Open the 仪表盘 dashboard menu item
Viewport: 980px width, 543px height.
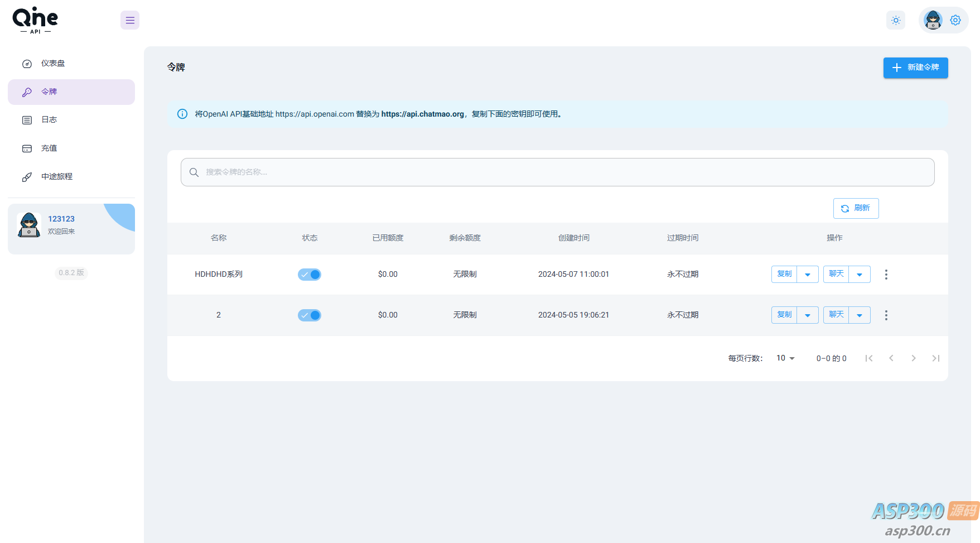point(53,64)
